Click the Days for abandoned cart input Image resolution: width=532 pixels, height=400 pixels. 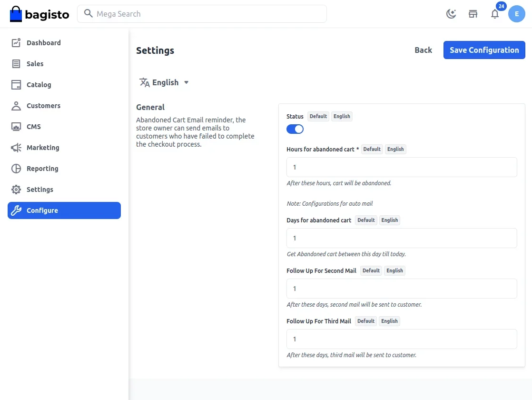pos(402,238)
